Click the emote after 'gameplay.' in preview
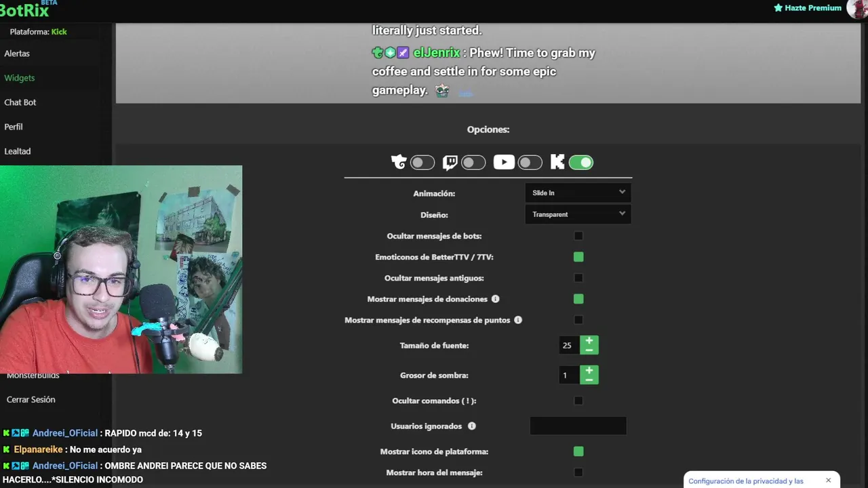This screenshot has height=488, width=868. [x=442, y=90]
